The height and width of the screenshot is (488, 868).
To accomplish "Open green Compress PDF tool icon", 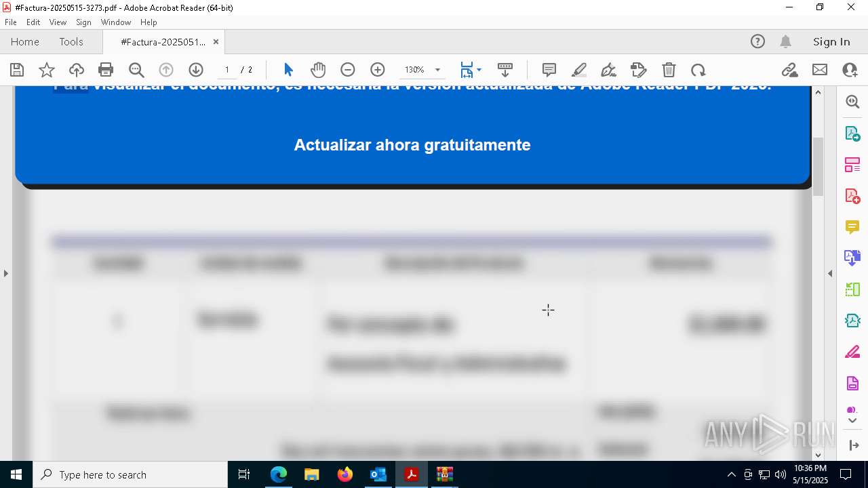I will (x=852, y=289).
